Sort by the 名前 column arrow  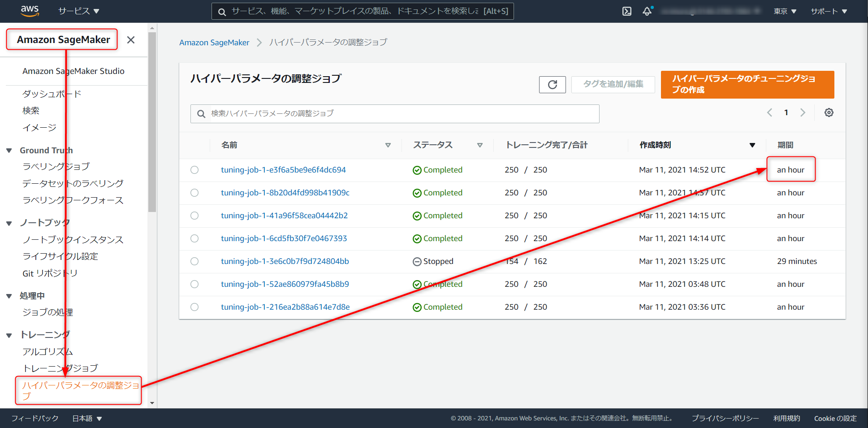pyautogui.click(x=388, y=145)
